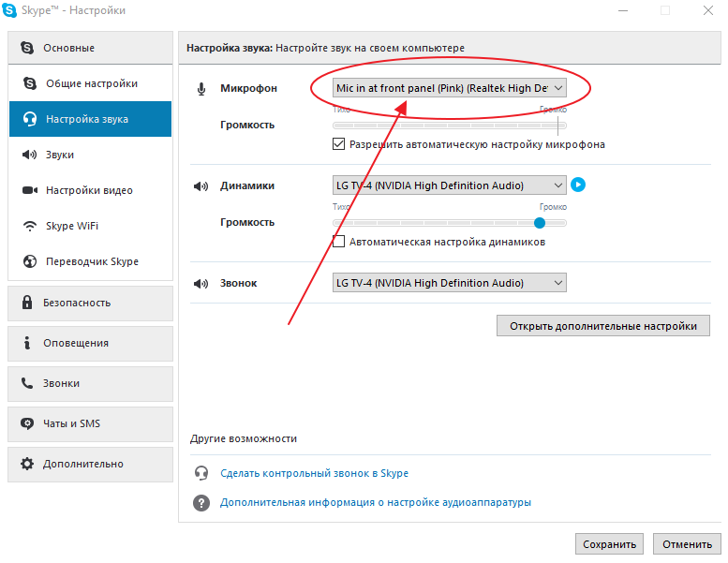Click the speaker volume slider handle

click(x=540, y=223)
